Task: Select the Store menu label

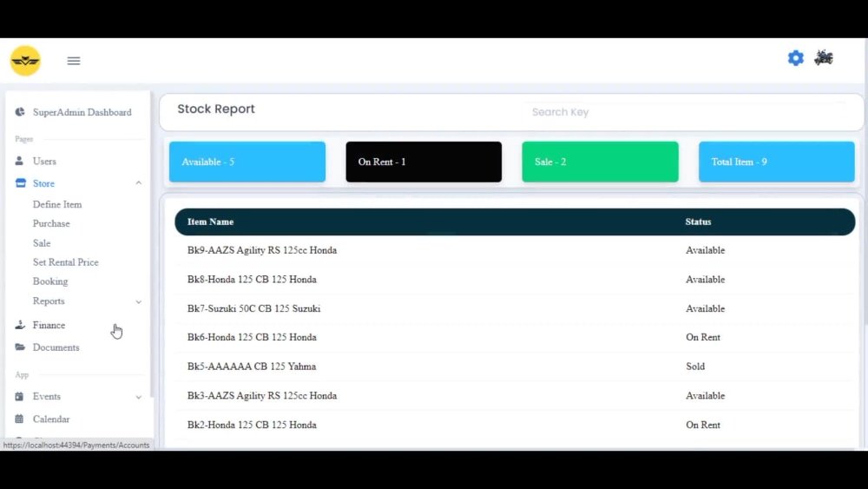Action: [x=43, y=183]
